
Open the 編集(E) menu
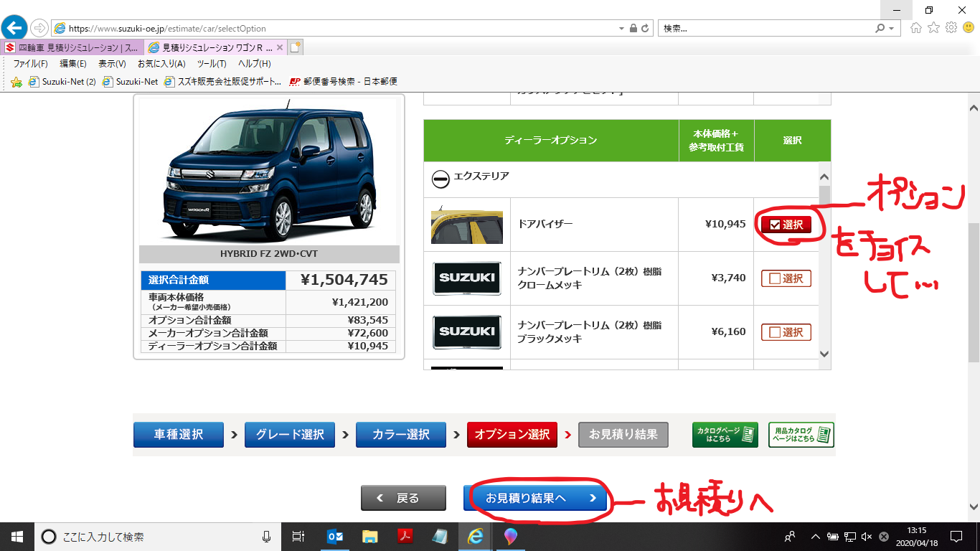coord(73,64)
